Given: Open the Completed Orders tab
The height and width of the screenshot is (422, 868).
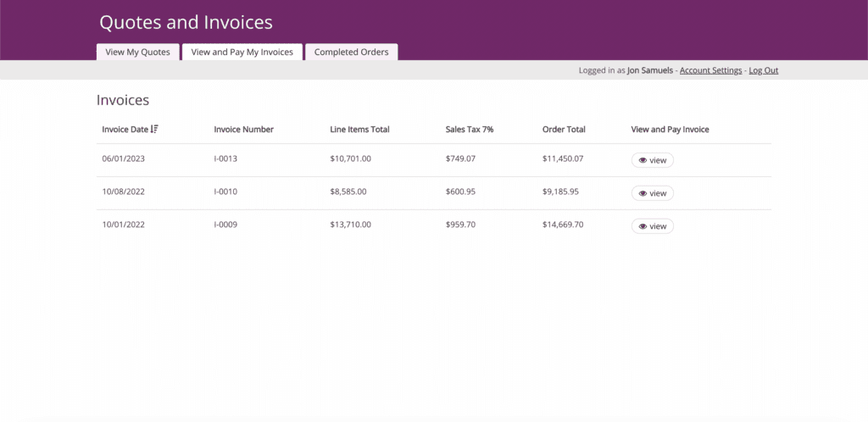Looking at the screenshot, I should click(x=351, y=52).
